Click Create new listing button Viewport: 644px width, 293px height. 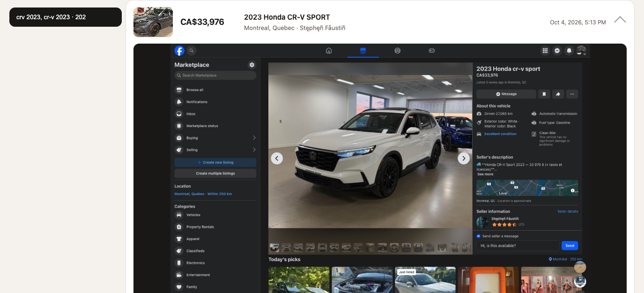[x=215, y=163]
